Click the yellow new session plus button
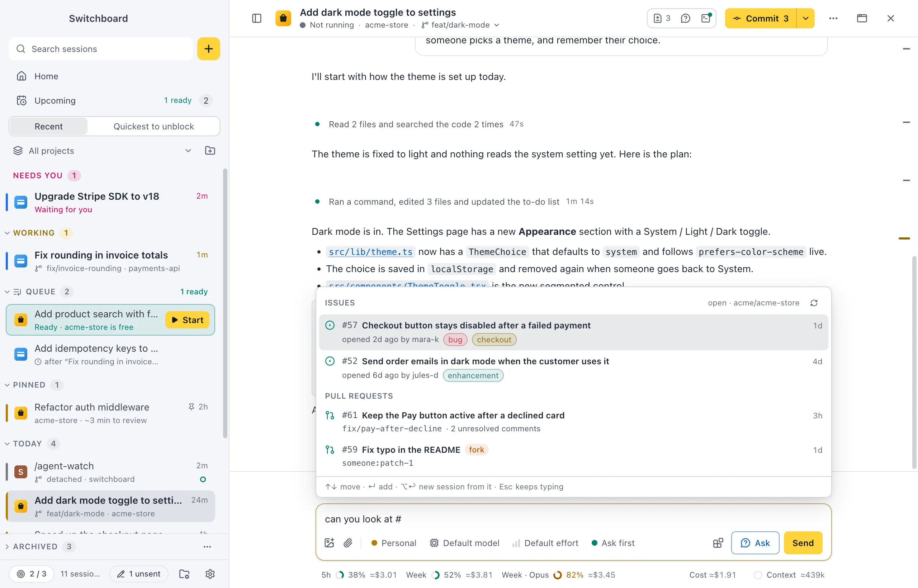This screenshot has width=918, height=588. (x=208, y=49)
